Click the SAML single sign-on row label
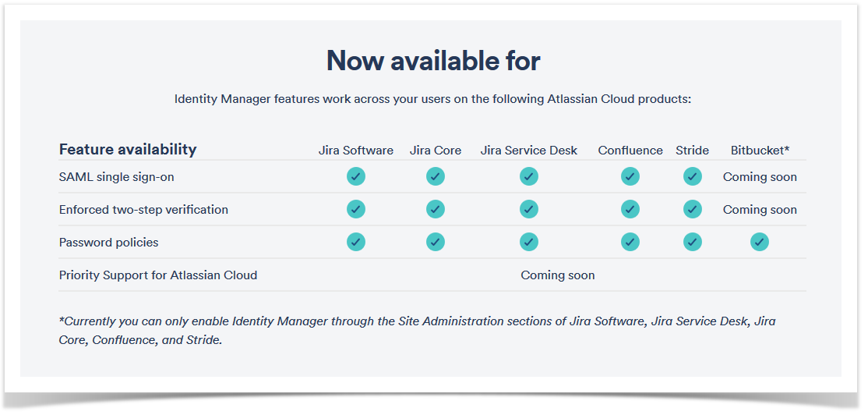 [x=116, y=177]
